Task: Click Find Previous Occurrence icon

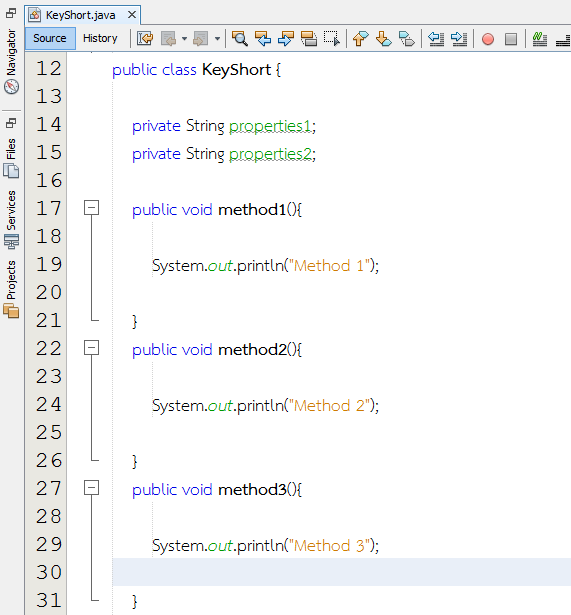Action: point(263,38)
